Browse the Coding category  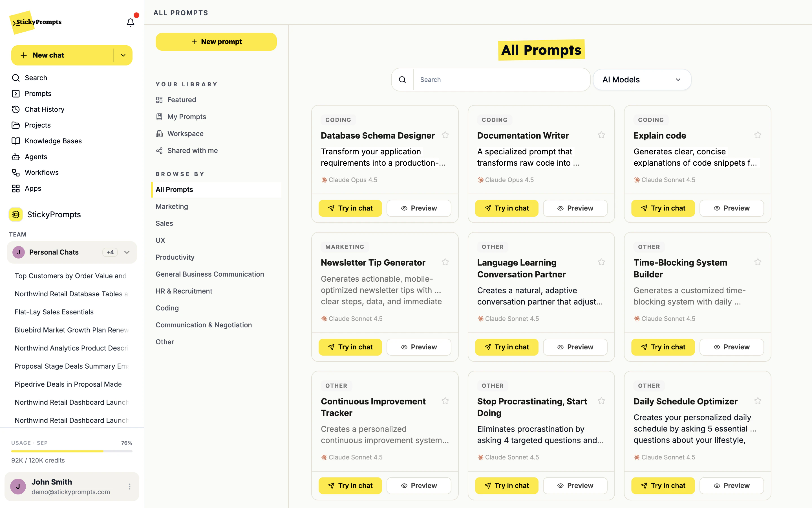coord(167,308)
